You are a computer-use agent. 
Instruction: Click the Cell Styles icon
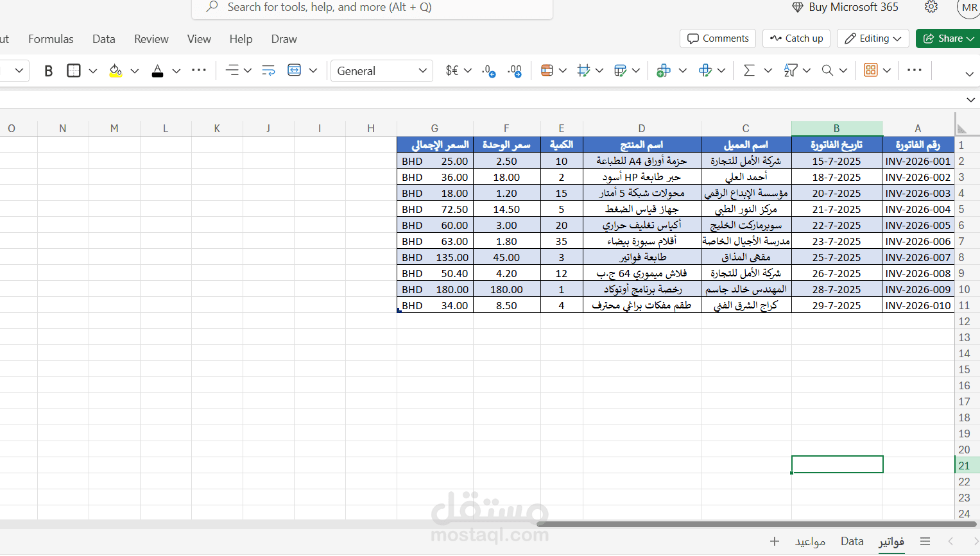point(583,71)
